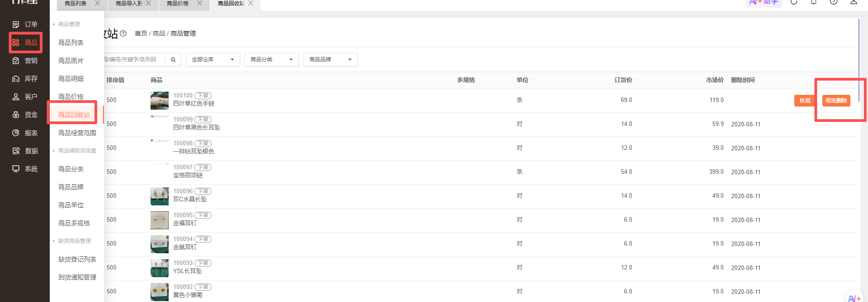
Task: Open 商品明细 in the submenu
Action: pos(71,79)
